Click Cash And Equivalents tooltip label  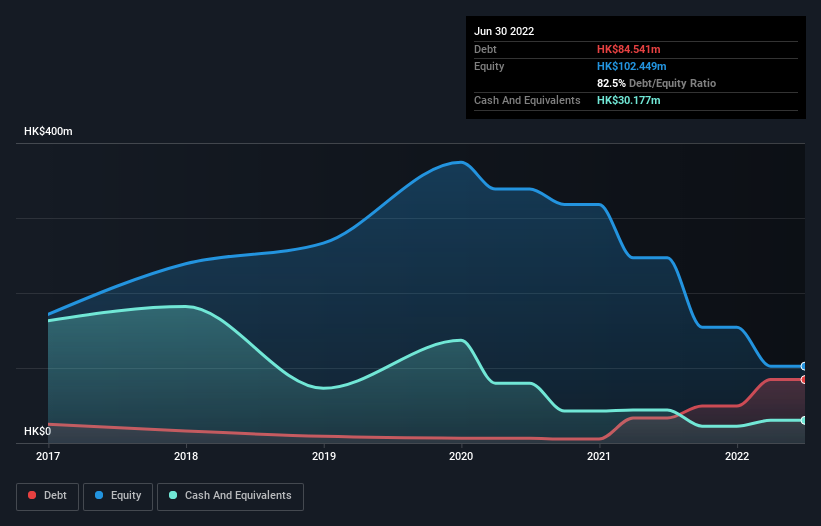[527, 100]
